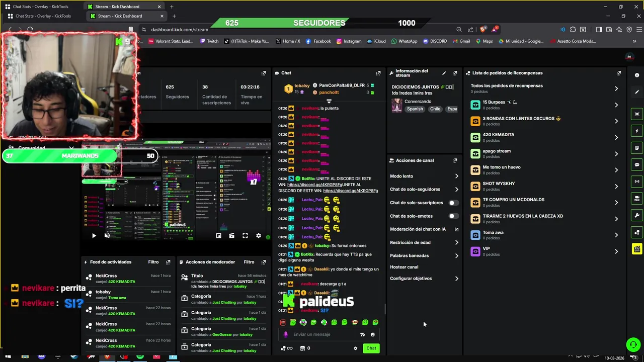Edit stream information with pencil icon
This screenshot has height=362, width=644.
pyautogui.click(x=444, y=73)
